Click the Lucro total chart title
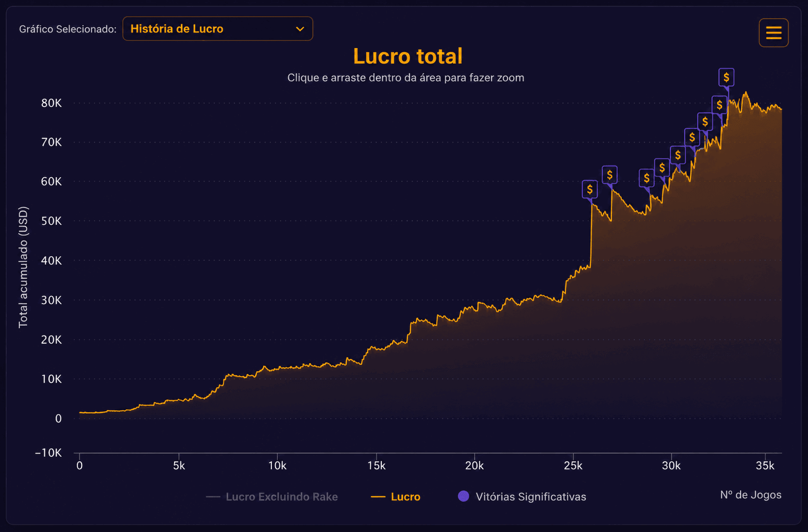This screenshot has height=532, width=808. pos(408,56)
